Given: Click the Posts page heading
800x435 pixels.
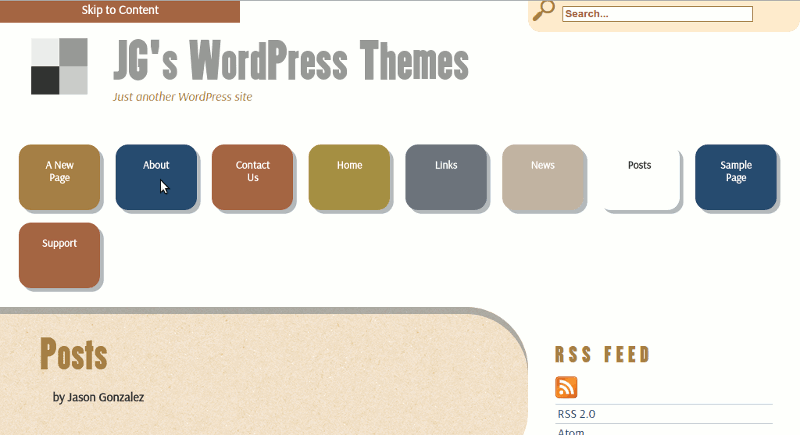Looking at the screenshot, I should click(x=73, y=353).
